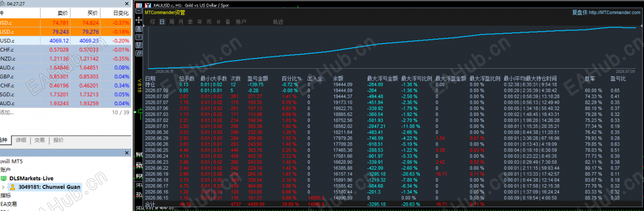
Task: Click the chart icon before XAUUSD.c title
Action: point(147,5)
